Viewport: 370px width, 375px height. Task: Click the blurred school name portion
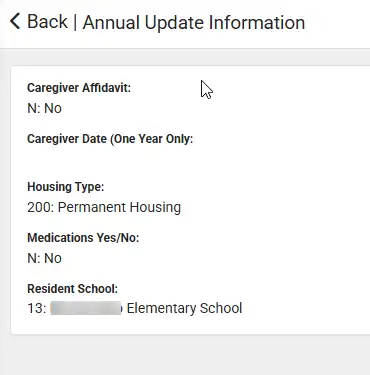coord(86,308)
